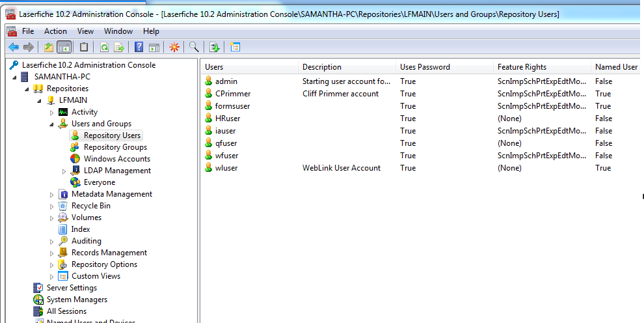
Task: Sort by the Description column header
Action: click(x=347, y=67)
